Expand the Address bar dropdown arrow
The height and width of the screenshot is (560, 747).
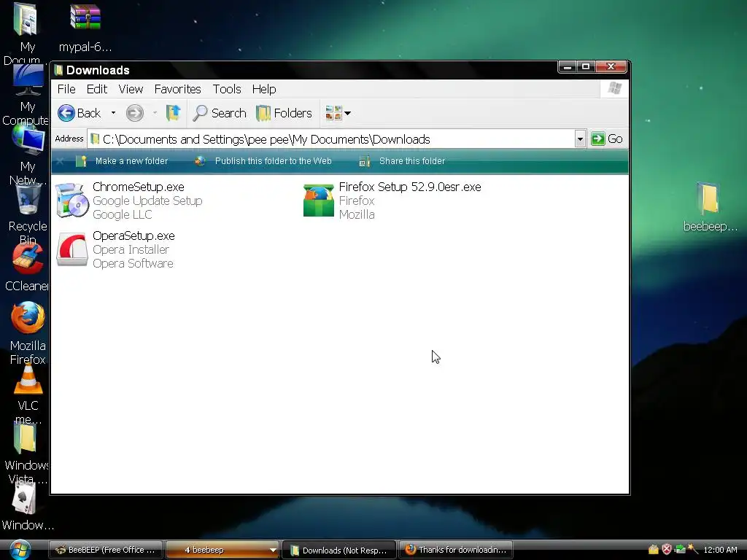pos(580,139)
